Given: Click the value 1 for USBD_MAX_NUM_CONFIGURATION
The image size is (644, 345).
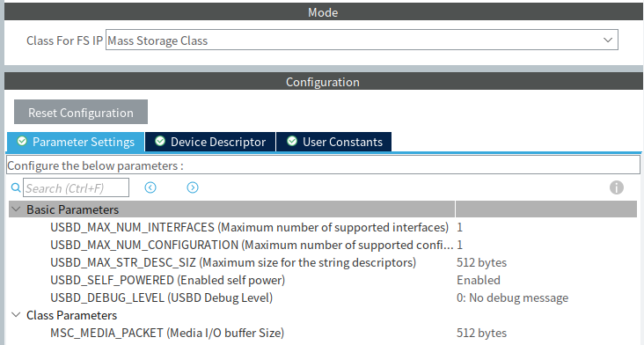Looking at the screenshot, I should 459,245.
